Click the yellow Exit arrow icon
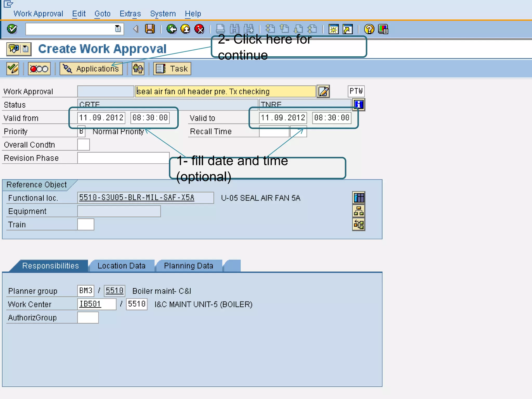Screen dimensions: 532x399 [185, 29]
